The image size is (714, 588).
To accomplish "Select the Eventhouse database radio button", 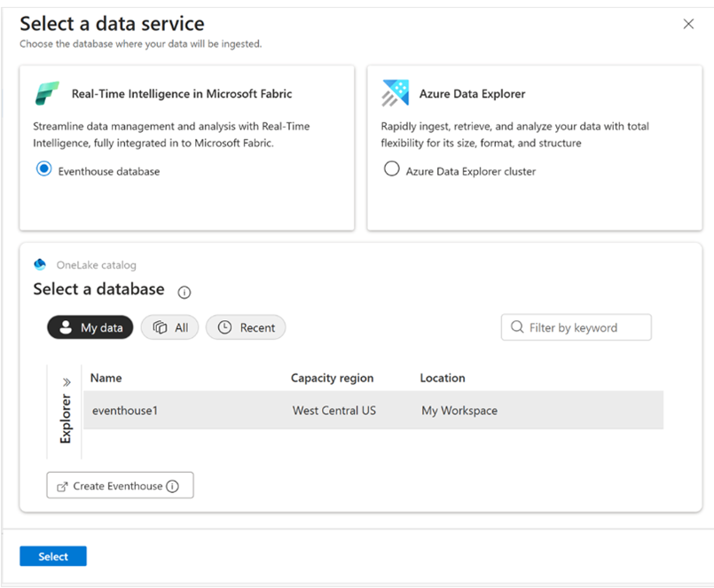I will pos(44,170).
